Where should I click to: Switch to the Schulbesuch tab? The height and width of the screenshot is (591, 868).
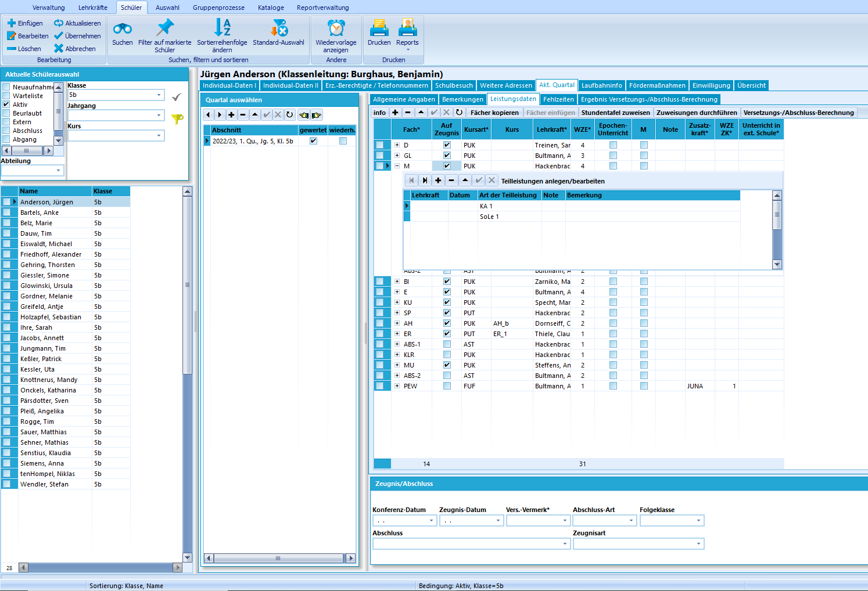[454, 85]
